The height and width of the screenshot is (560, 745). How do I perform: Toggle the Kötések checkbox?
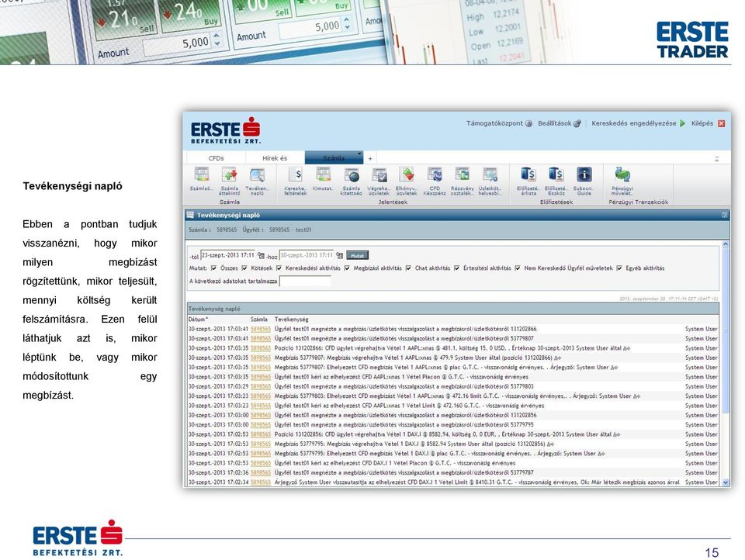244,268
